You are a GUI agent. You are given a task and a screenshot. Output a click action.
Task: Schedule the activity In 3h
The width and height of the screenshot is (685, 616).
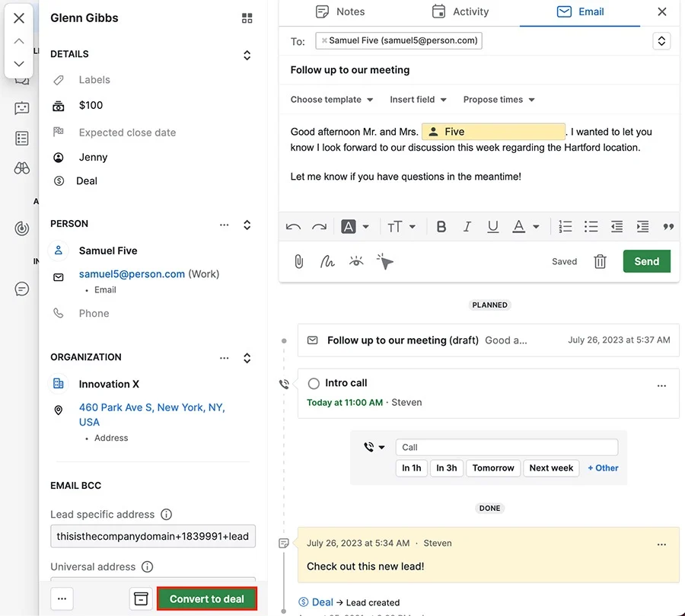click(x=447, y=468)
